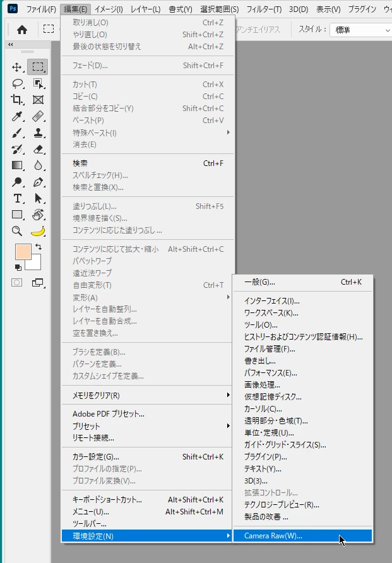Choose パフォーマンス(E)... preferences

pyautogui.click(x=302, y=372)
